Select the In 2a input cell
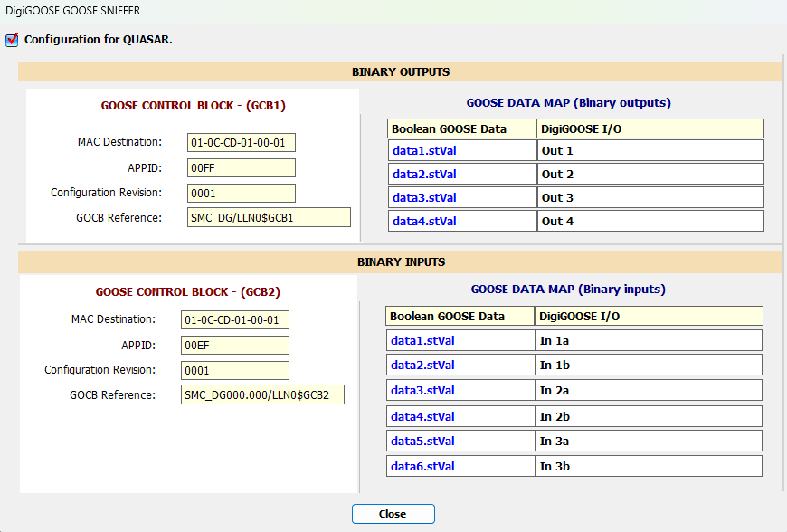Image resolution: width=787 pixels, height=532 pixels. [648, 391]
